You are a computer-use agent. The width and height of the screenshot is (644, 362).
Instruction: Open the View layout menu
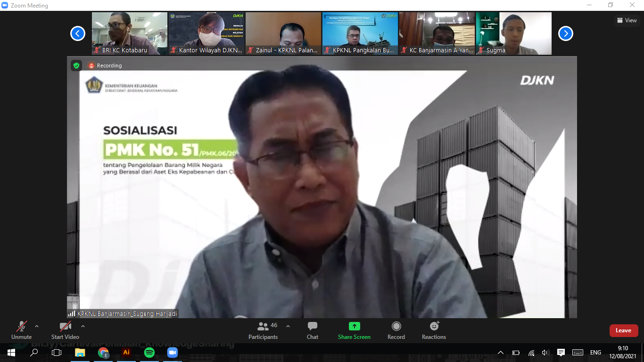(x=627, y=20)
